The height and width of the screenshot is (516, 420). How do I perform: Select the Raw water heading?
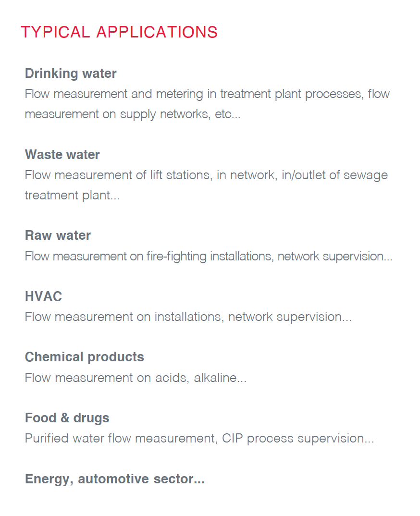point(58,235)
